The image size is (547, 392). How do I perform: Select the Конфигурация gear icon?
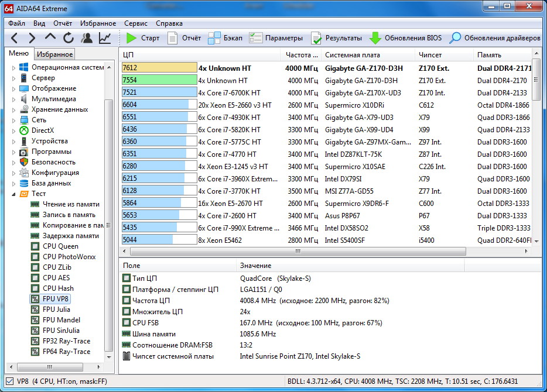(24, 173)
